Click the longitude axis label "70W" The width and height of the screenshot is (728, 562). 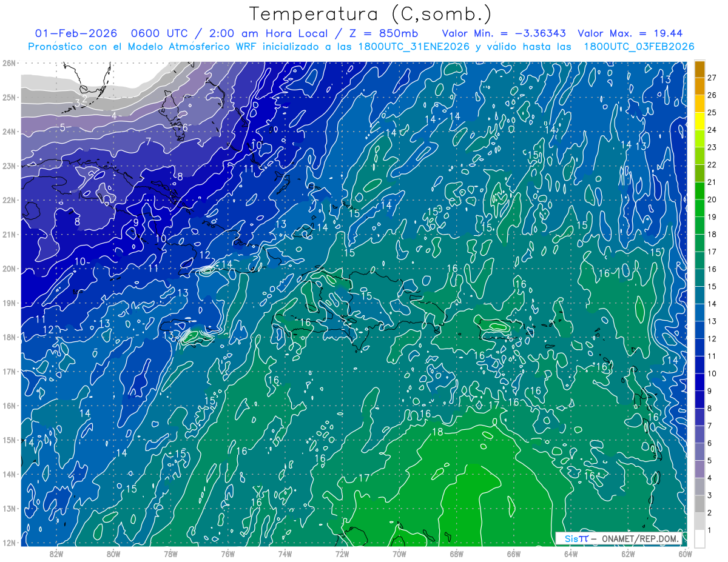399,554
